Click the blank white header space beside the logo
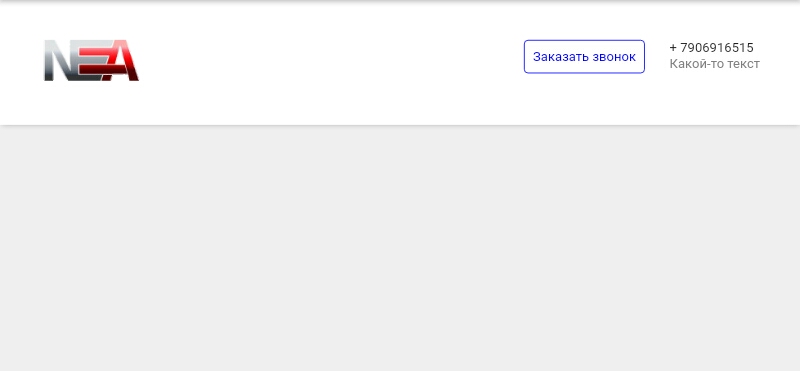The height and width of the screenshot is (371, 800). pyautogui.click(x=332, y=61)
